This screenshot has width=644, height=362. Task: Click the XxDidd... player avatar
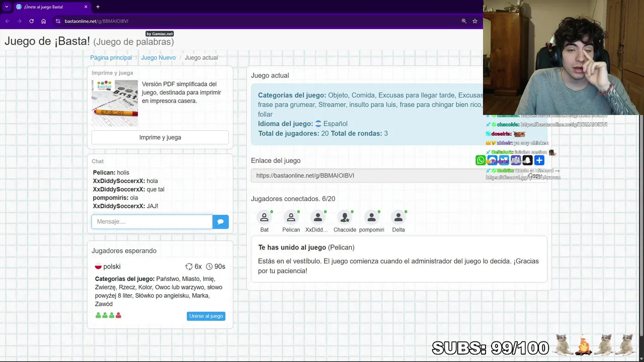pyautogui.click(x=317, y=218)
